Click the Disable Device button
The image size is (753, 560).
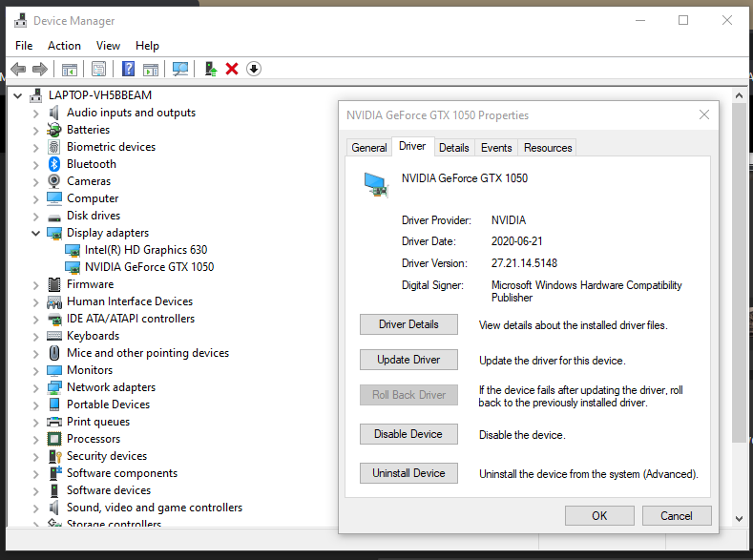click(408, 434)
